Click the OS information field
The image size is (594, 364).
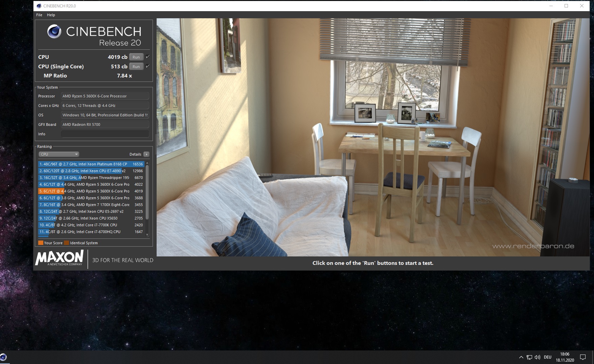(x=105, y=115)
